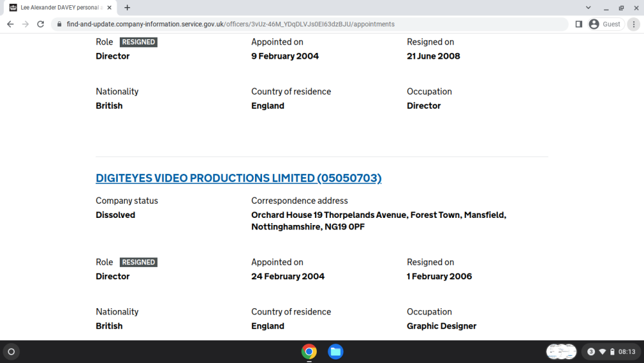The height and width of the screenshot is (363, 644).
Task: Select the Correspondence address label
Action: (299, 201)
